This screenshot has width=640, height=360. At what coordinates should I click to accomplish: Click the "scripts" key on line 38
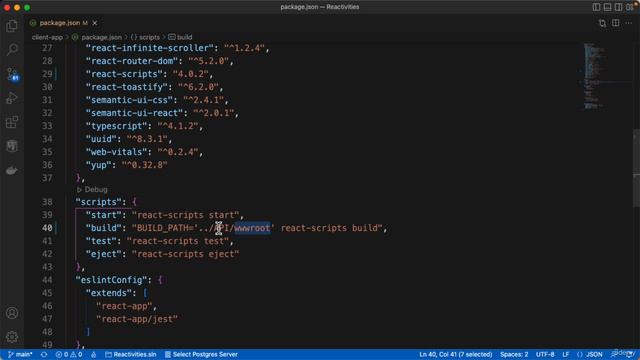point(98,202)
